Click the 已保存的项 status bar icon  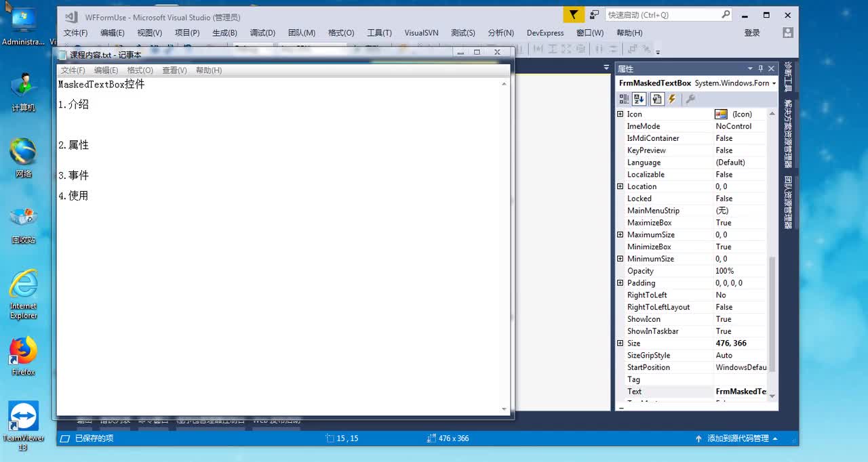64,438
